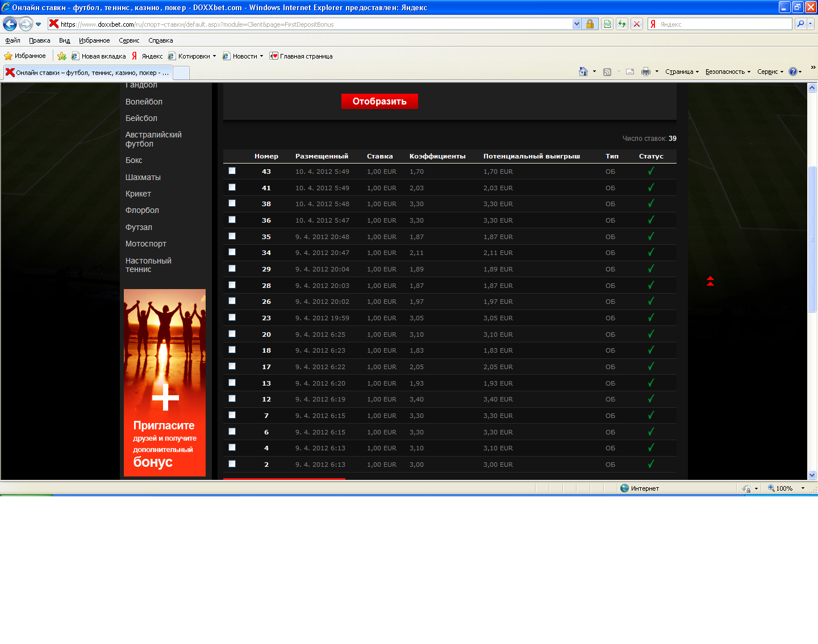Click the security padlock icon in address bar
This screenshot has height=644, width=818.
pos(590,24)
